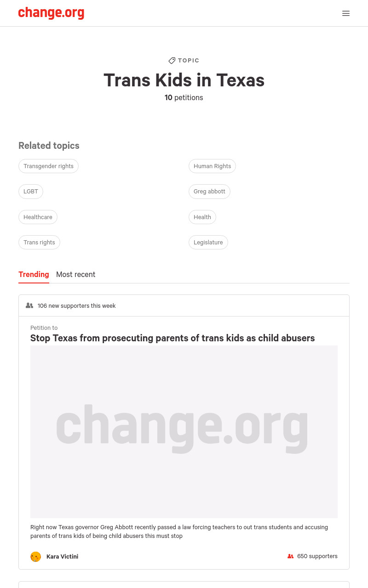
Task: Click Kara Victini's avatar
Action: tap(36, 556)
